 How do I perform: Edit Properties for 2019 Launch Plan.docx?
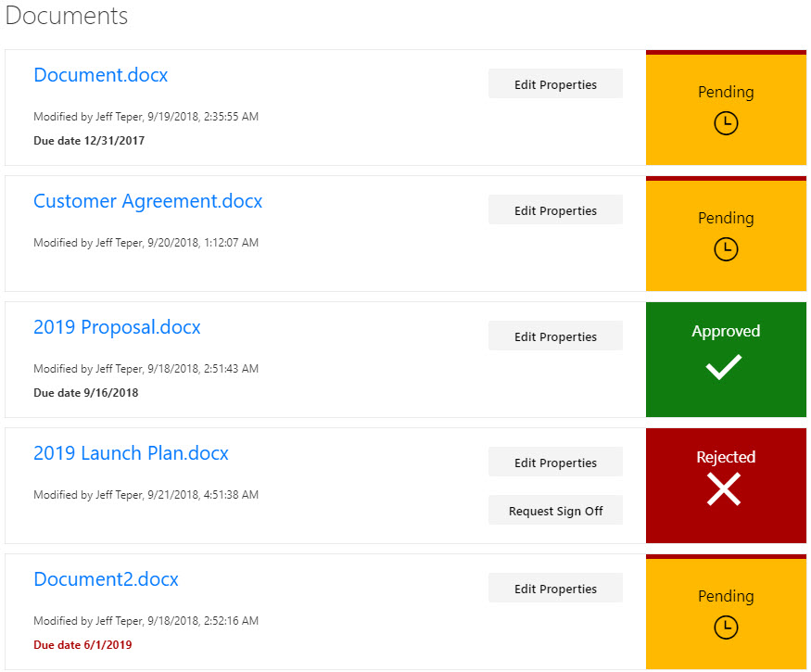pyautogui.click(x=555, y=462)
